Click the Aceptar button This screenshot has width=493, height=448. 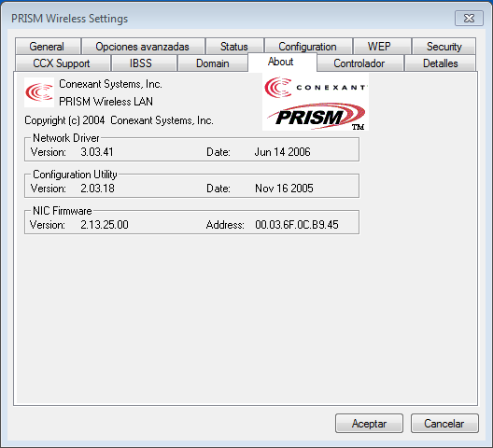pos(369,423)
